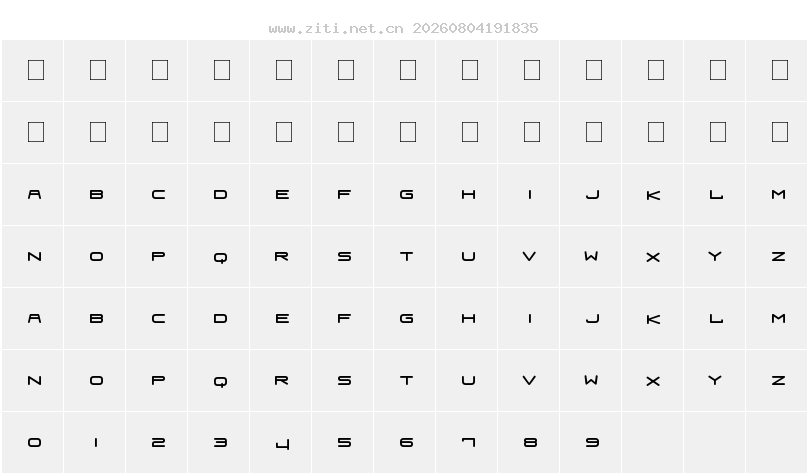Click the digit 0 glyph in bottom row

click(33, 443)
